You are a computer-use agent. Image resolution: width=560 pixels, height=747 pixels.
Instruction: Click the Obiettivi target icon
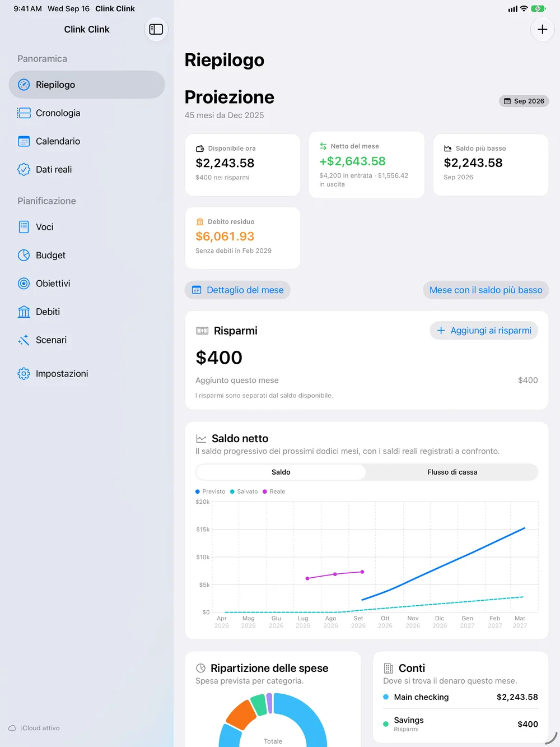(24, 284)
